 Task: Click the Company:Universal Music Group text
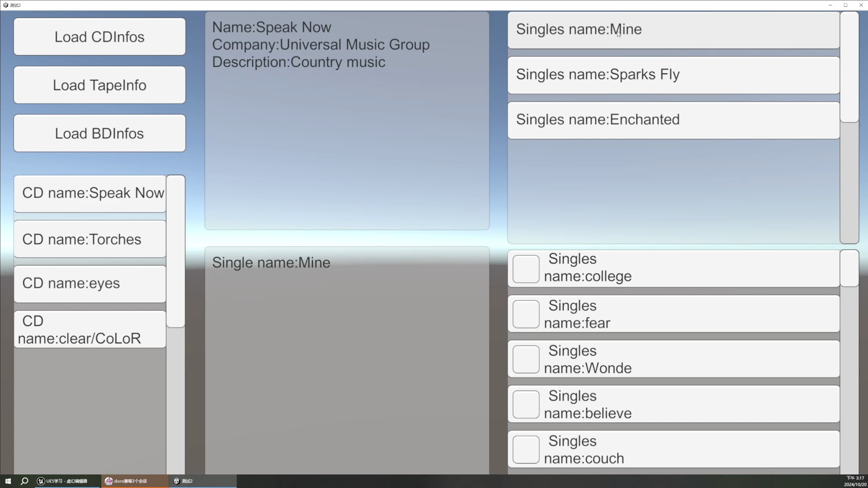point(321,45)
